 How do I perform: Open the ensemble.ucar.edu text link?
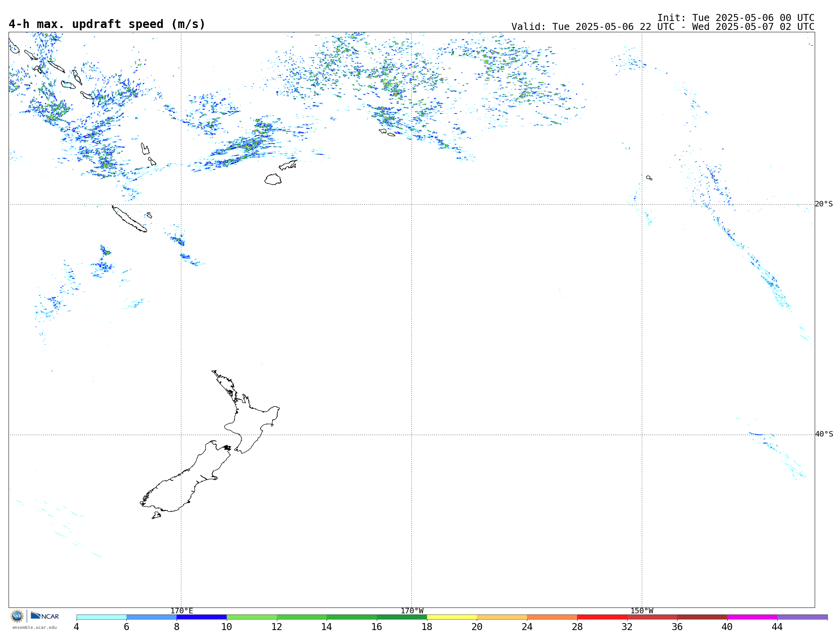coord(34,627)
